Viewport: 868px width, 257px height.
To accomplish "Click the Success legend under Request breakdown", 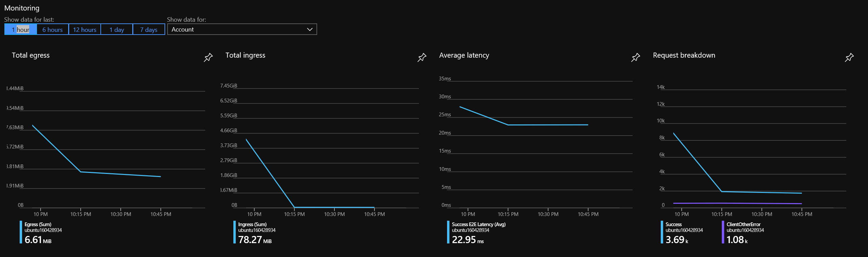I will click(673, 224).
